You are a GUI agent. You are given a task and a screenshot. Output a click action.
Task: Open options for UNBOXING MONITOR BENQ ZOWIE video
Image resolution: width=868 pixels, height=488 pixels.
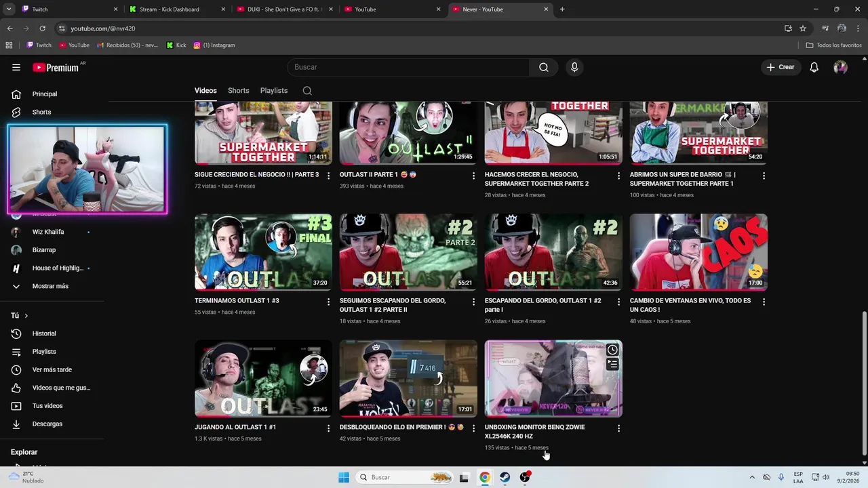[x=618, y=428]
